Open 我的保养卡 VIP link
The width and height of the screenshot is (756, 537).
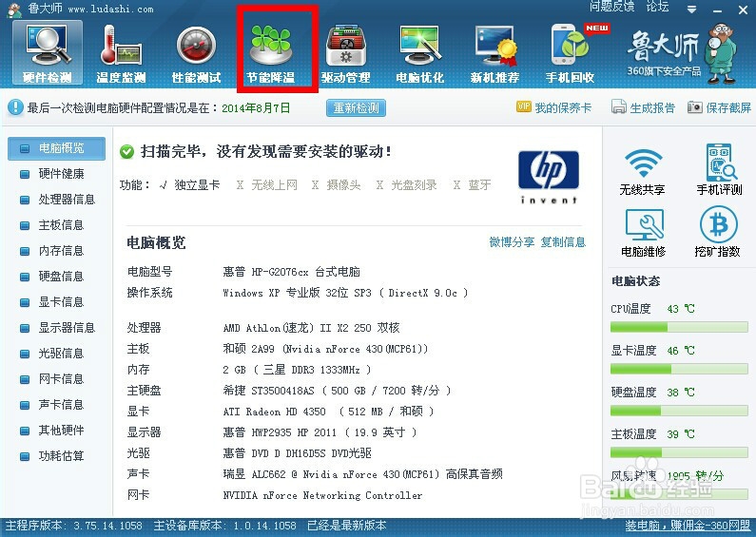click(x=553, y=107)
